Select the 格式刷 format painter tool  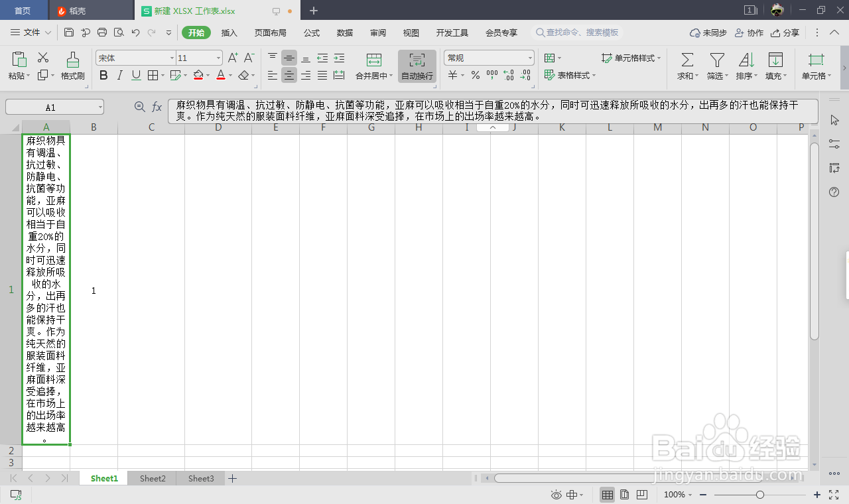(x=73, y=66)
